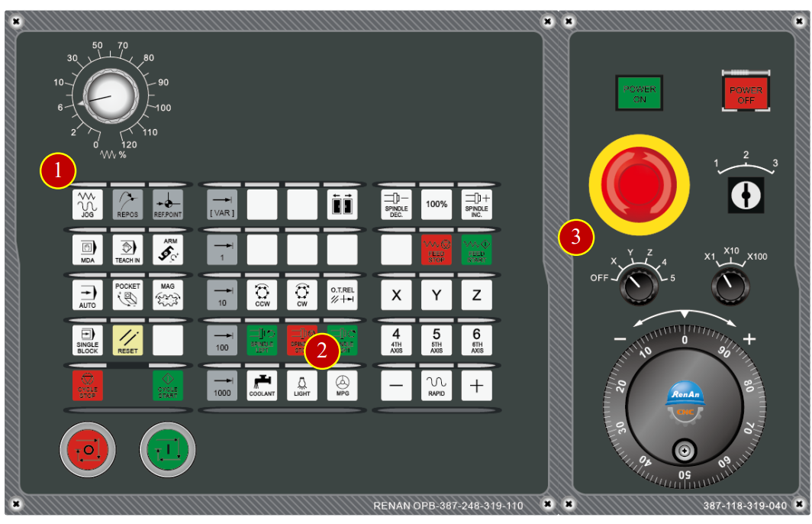812x524 pixels.
Task: Jog in the minus direction key
Action: [x=396, y=386]
